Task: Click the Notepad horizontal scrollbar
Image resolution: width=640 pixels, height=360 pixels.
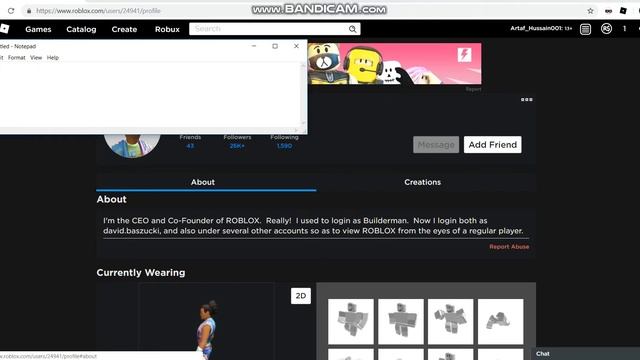Action: 150,130
